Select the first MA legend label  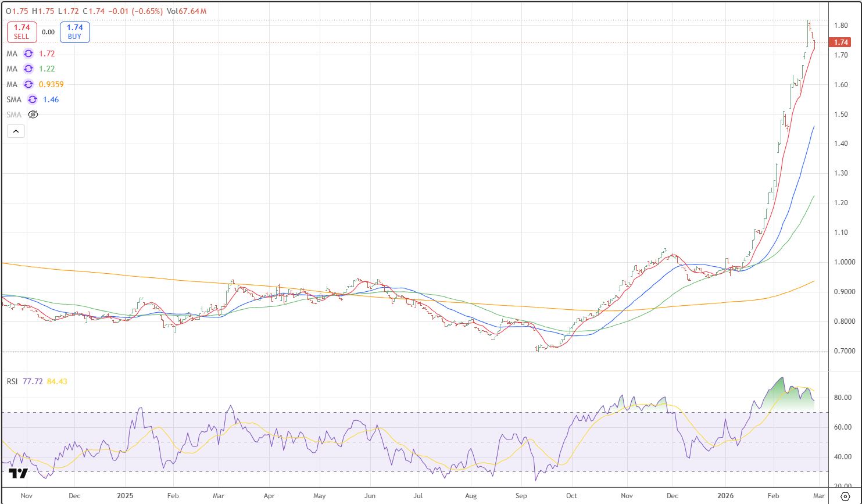[x=12, y=53]
